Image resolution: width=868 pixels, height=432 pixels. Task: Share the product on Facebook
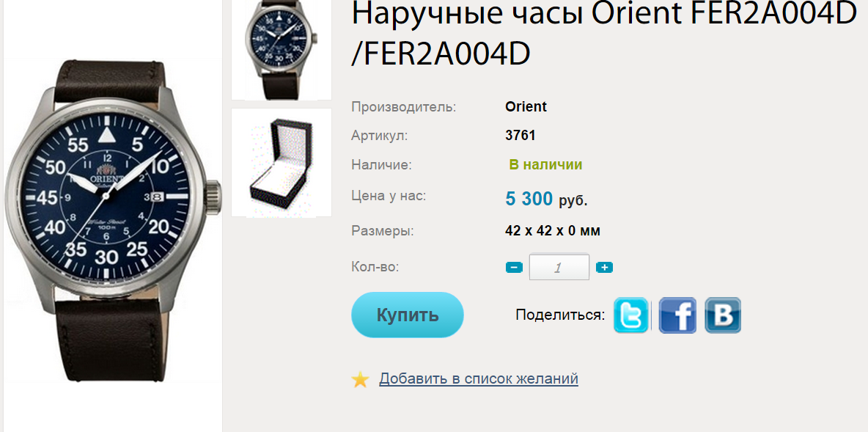(x=677, y=315)
